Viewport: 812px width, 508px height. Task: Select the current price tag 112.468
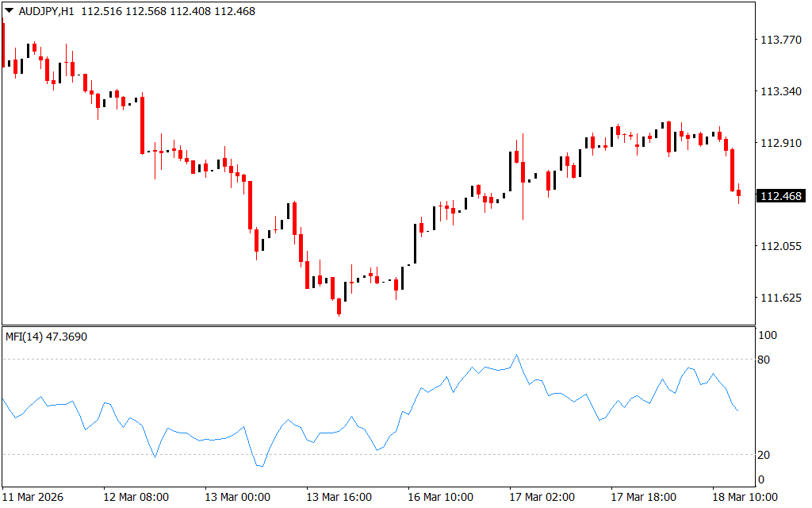click(781, 196)
